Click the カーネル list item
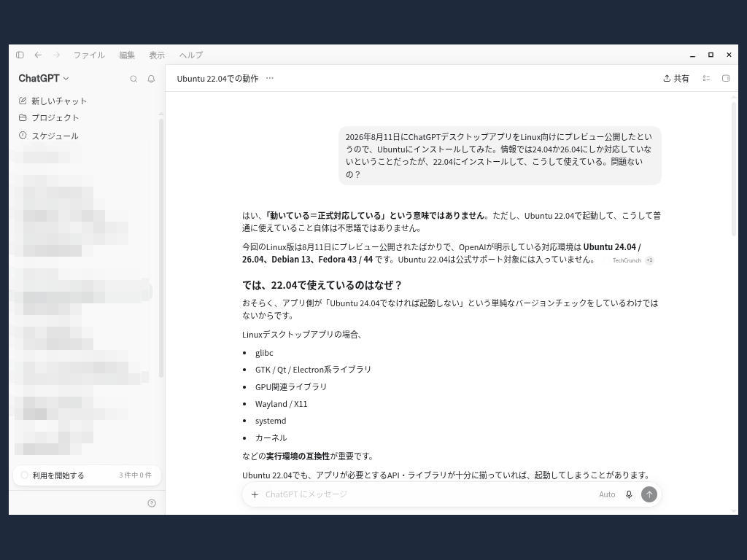This screenshot has width=747, height=560. [x=271, y=437]
